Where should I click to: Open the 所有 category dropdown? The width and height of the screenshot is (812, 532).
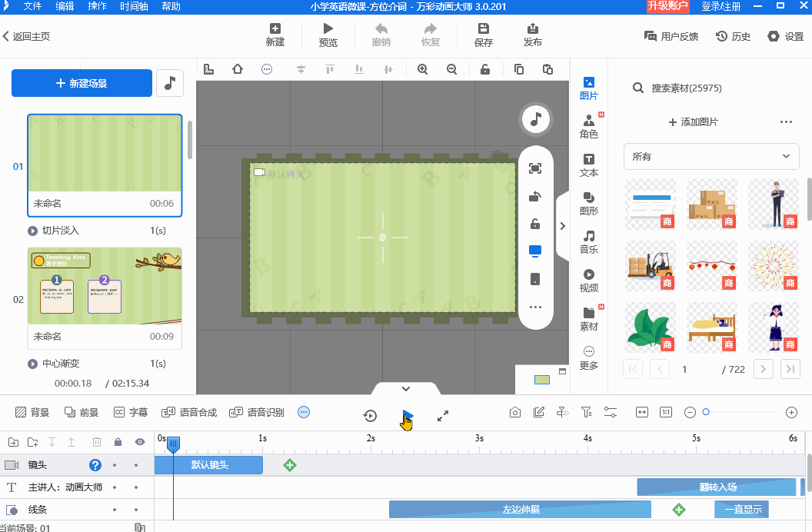(x=711, y=156)
